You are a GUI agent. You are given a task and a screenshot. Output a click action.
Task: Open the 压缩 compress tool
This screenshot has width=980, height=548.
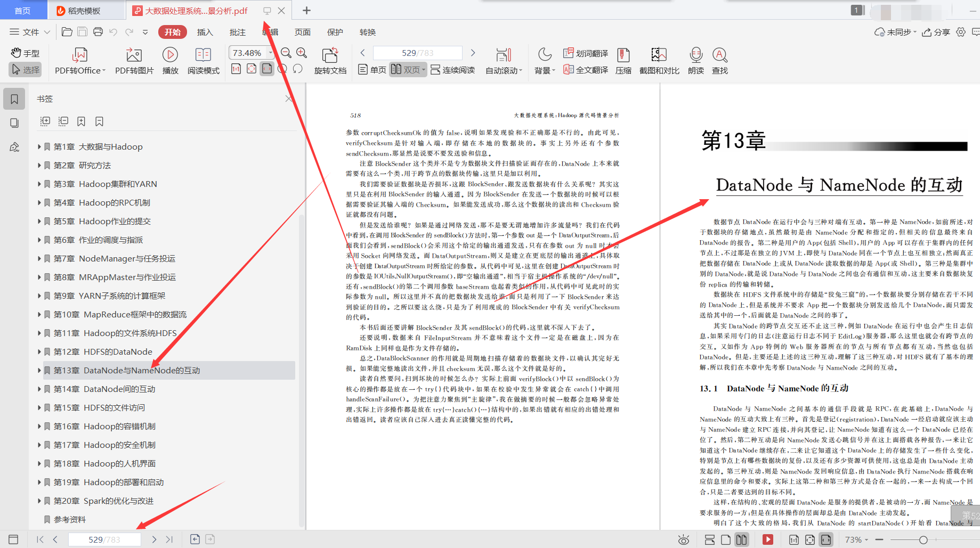[623, 61]
